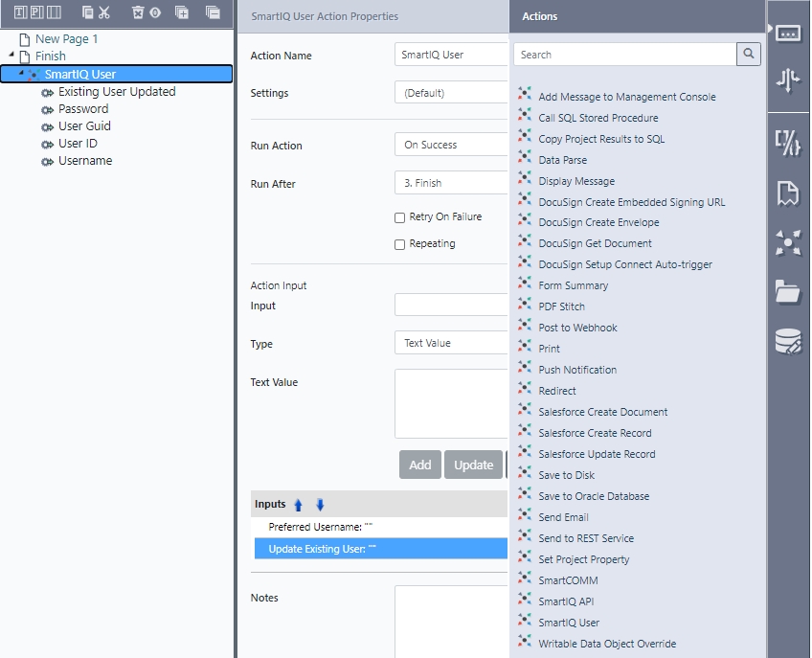Select Form Summary action
The image size is (812, 658).
573,285
